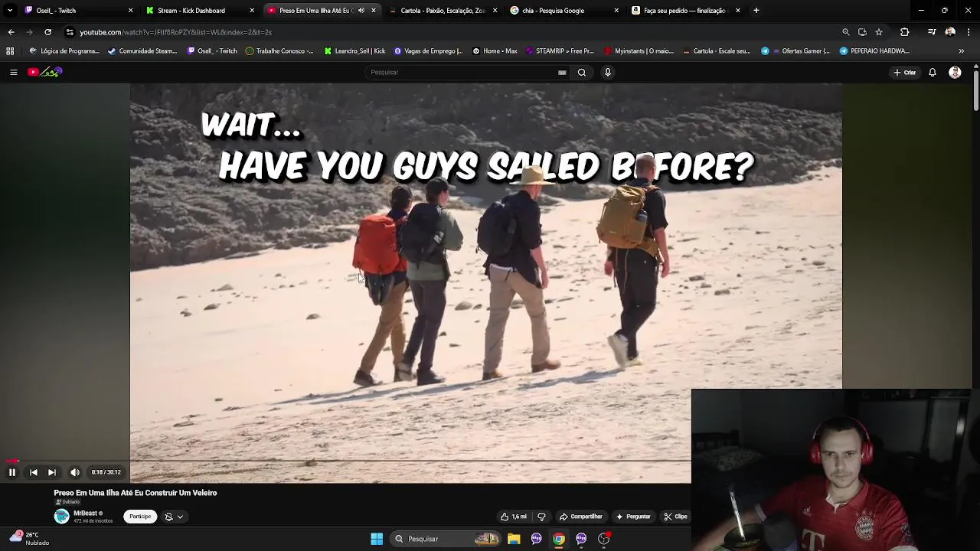Toggle the channel notification bell
The image size is (980, 551).
point(169,517)
